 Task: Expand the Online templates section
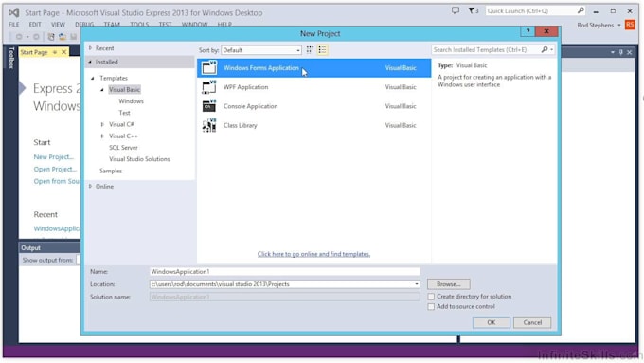coord(90,186)
